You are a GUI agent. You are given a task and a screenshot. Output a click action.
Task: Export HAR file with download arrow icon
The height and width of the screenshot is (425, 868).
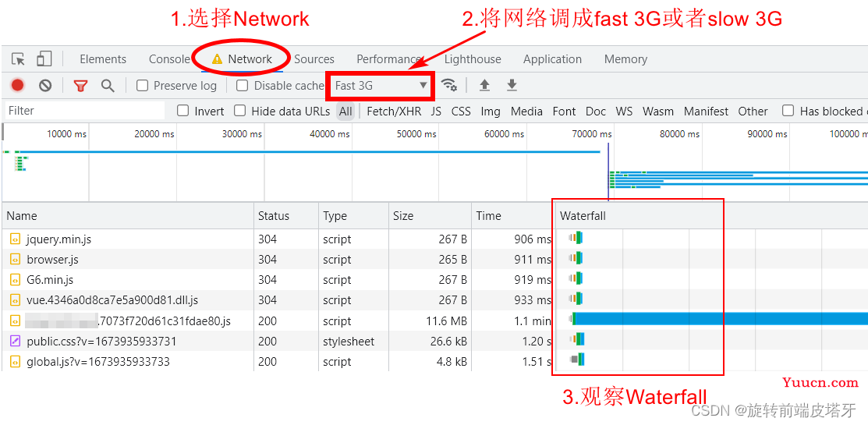coord(512,85)
